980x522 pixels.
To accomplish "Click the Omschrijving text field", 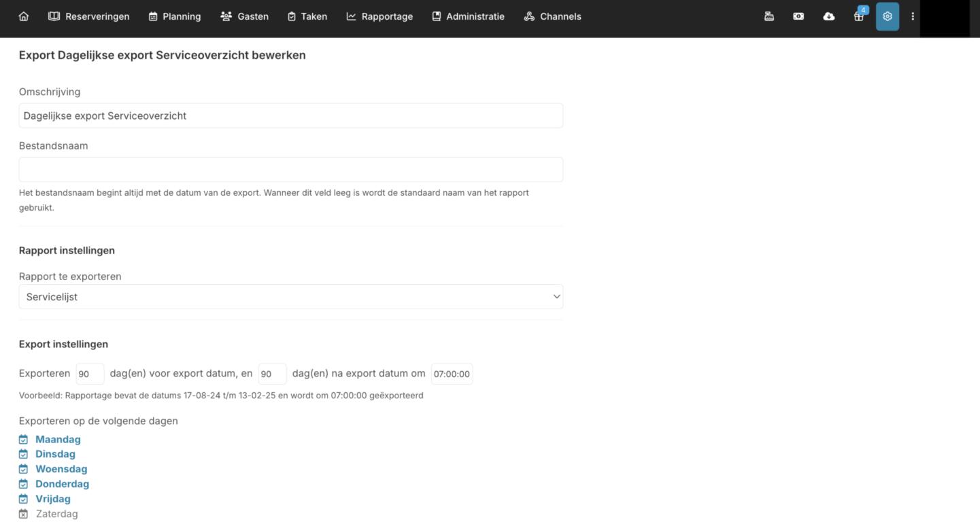I will (290, 116).
